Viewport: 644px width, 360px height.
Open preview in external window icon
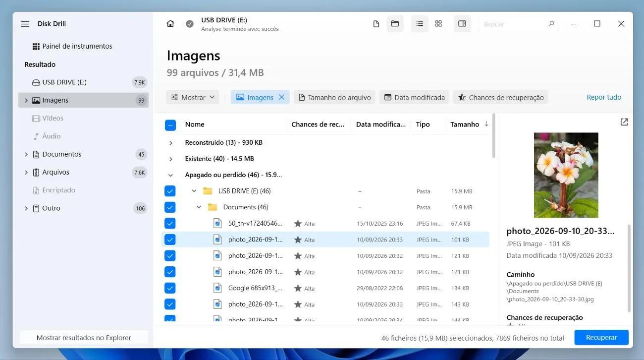(624, 122)
